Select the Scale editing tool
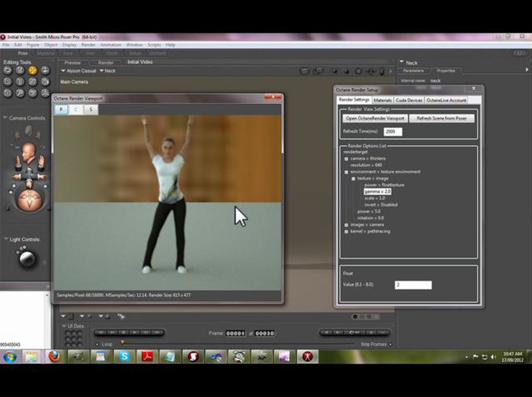 coord(8,82)
